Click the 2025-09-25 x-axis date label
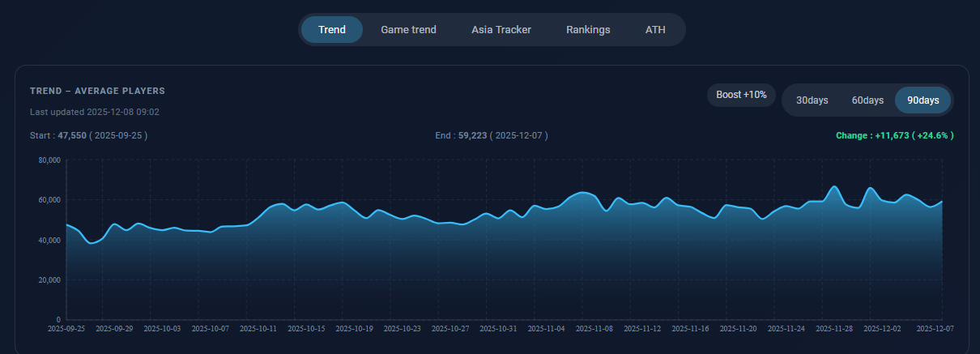The height and width of the screenshot is (354, 980). (66, 329)
